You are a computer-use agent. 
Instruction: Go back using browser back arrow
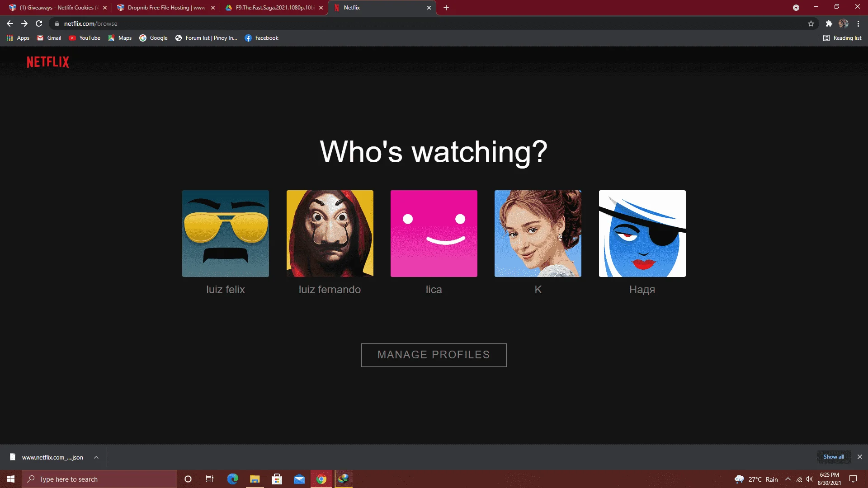[10, 23]
